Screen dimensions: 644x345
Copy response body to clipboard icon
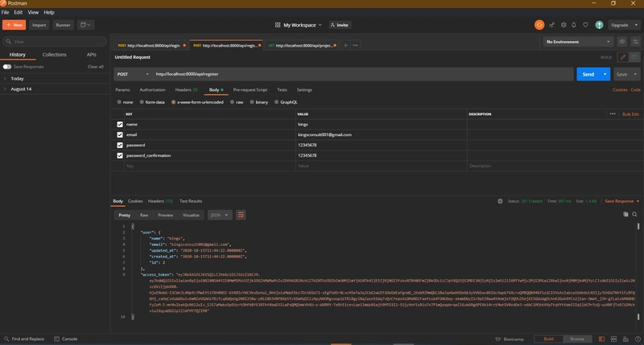pos(625,214)
